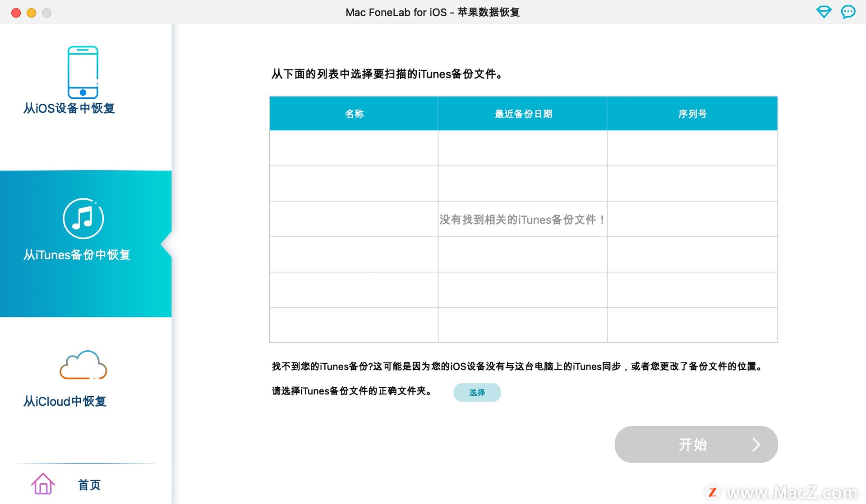This screenshot has height=504, width=866.
Task: Select the phone icon for iOS device recovery
Action: pyautogui.click(x=83, y=71)
